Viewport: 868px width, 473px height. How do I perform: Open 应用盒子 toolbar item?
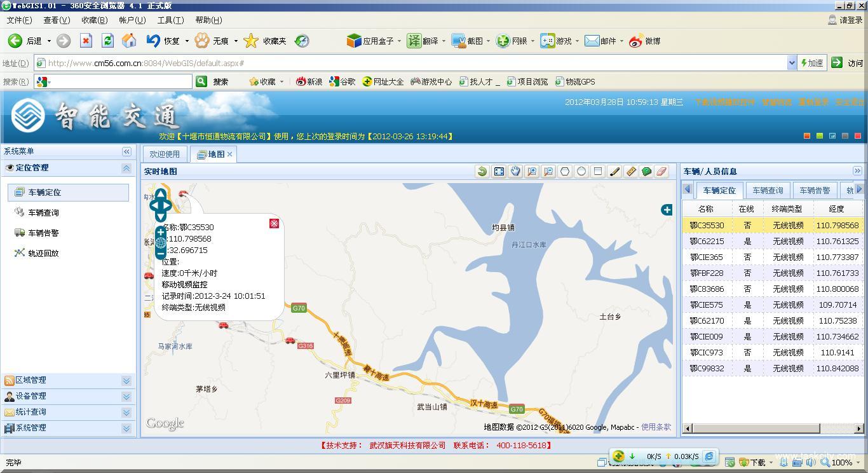pyautogui.click(x=371, y=41)
